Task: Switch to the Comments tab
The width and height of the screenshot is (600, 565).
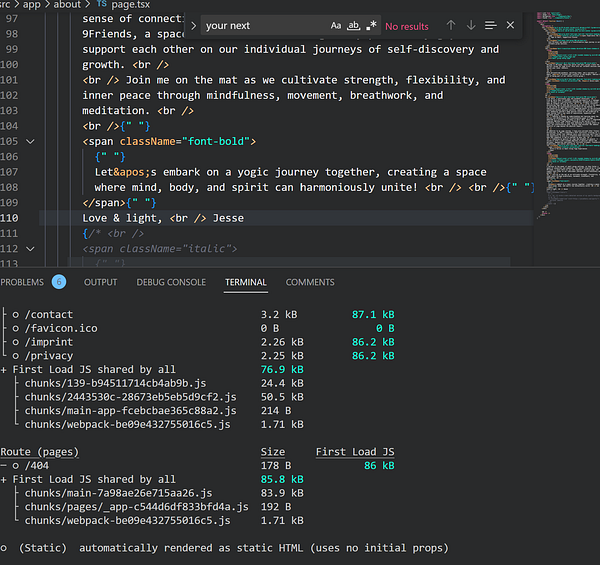Action: pos(310,282)
